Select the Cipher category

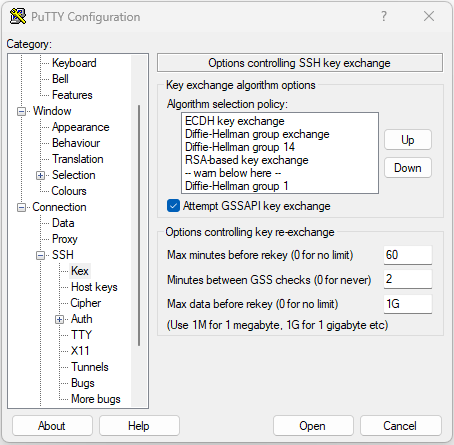86,303
